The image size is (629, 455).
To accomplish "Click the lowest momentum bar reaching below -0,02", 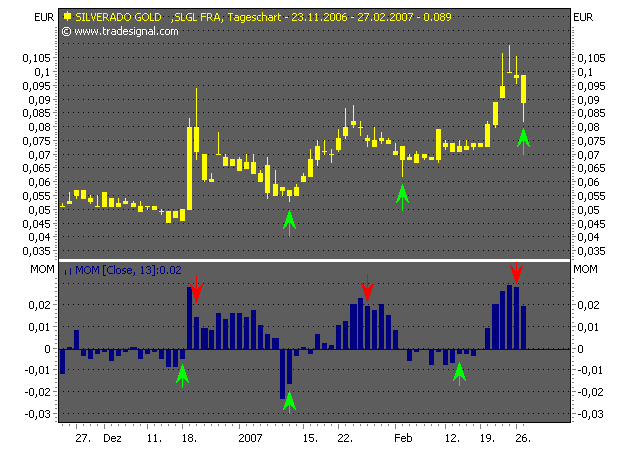I will pyautogui.click(x=282, y=374).
